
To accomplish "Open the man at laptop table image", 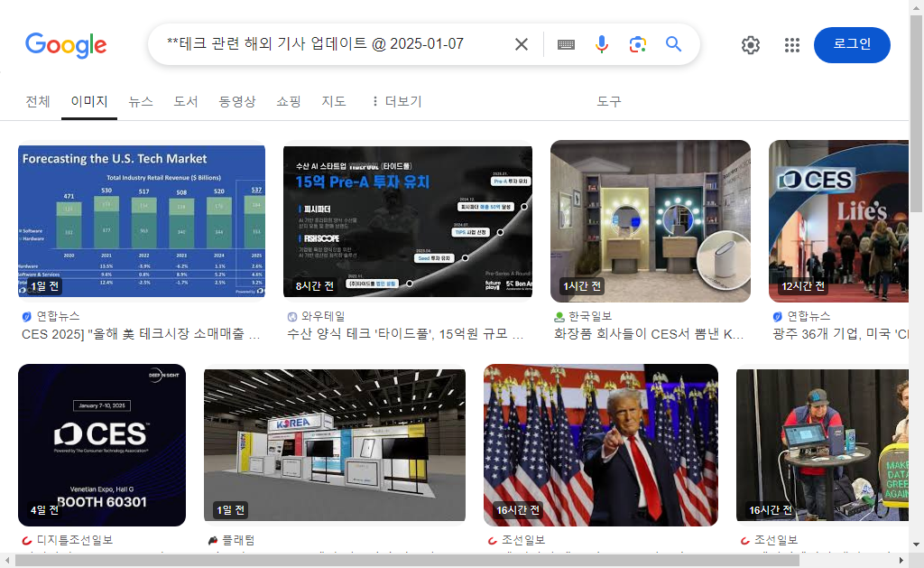I will [x=822, y=445].
